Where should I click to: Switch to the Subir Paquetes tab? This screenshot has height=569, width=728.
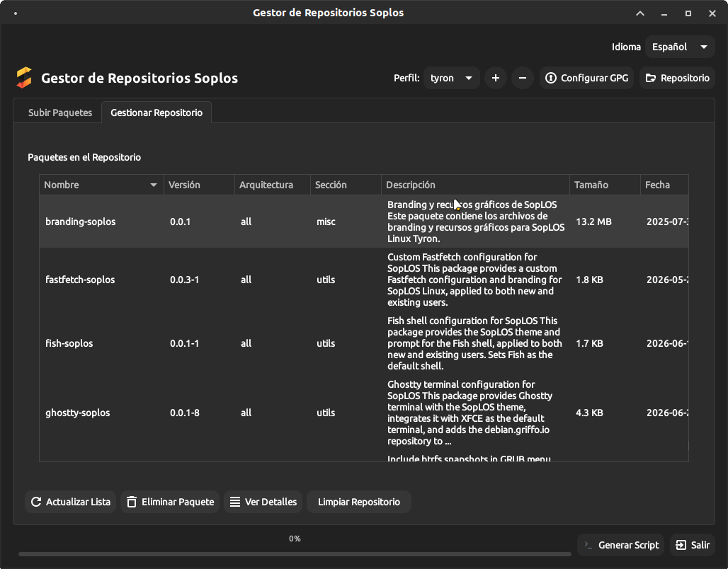point(60,113)
